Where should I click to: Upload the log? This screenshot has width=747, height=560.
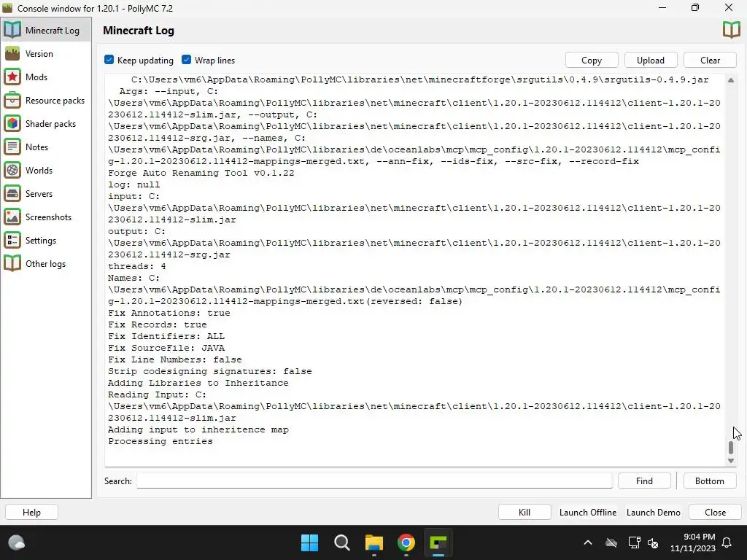[650, 60]
